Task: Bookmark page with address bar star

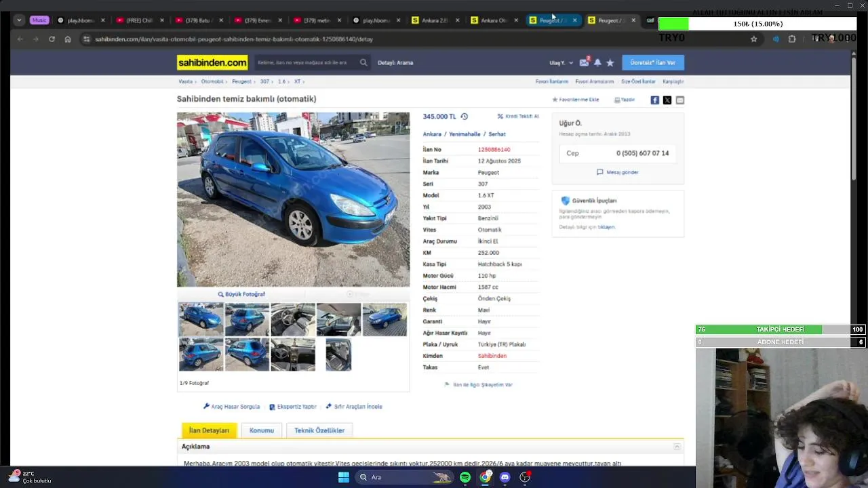Action: (753, 39)
